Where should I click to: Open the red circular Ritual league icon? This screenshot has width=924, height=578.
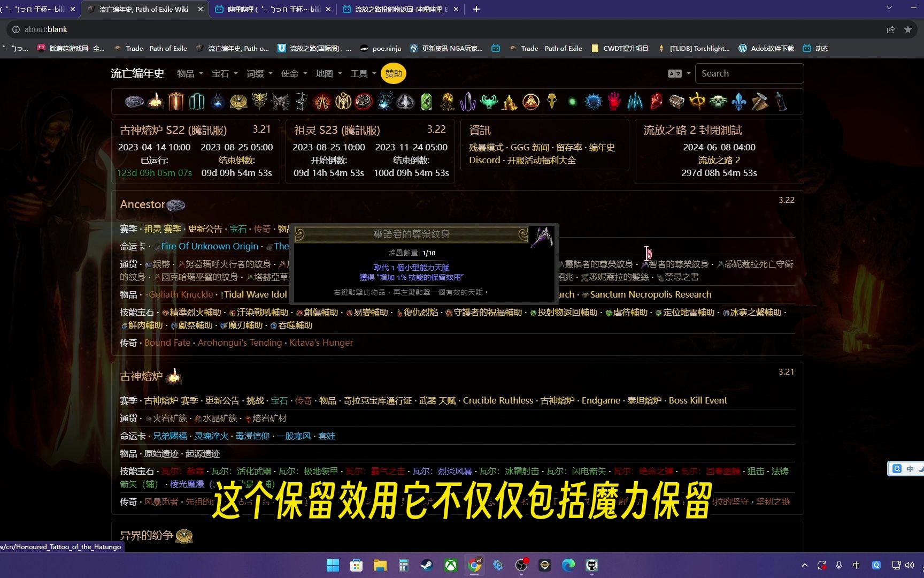(364, 101)
